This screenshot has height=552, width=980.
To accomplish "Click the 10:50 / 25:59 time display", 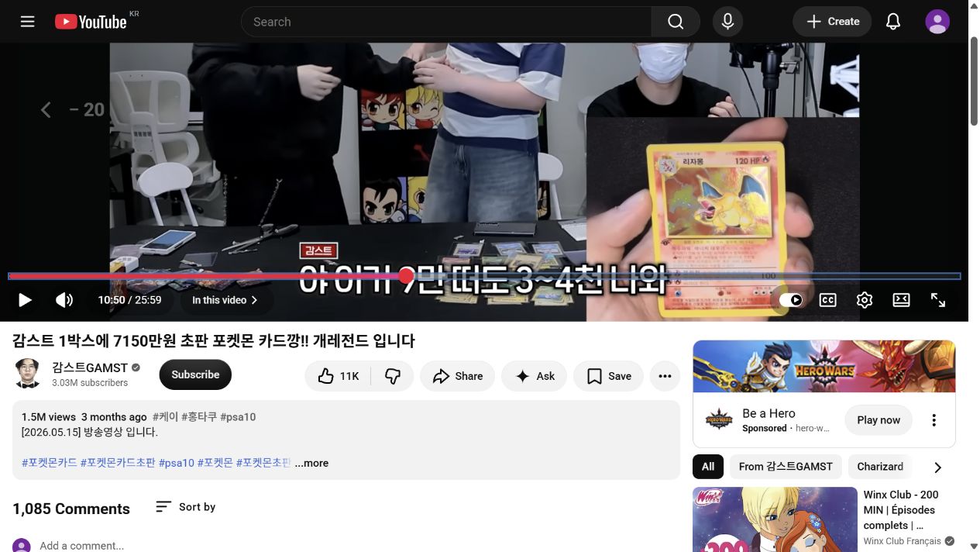I will click(x=129, y=300).
